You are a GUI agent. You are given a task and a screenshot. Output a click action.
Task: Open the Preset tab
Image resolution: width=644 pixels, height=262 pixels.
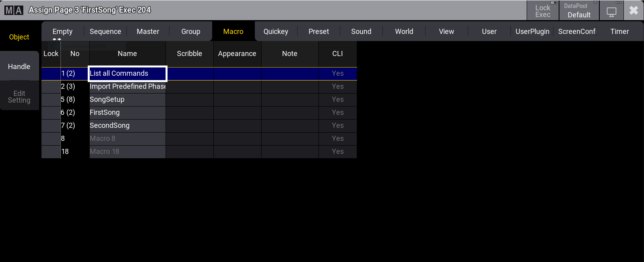tap(318, 32)
